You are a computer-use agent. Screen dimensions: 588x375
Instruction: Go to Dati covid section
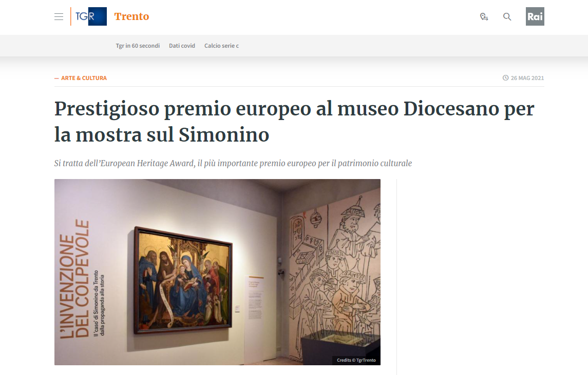point(182,46)
